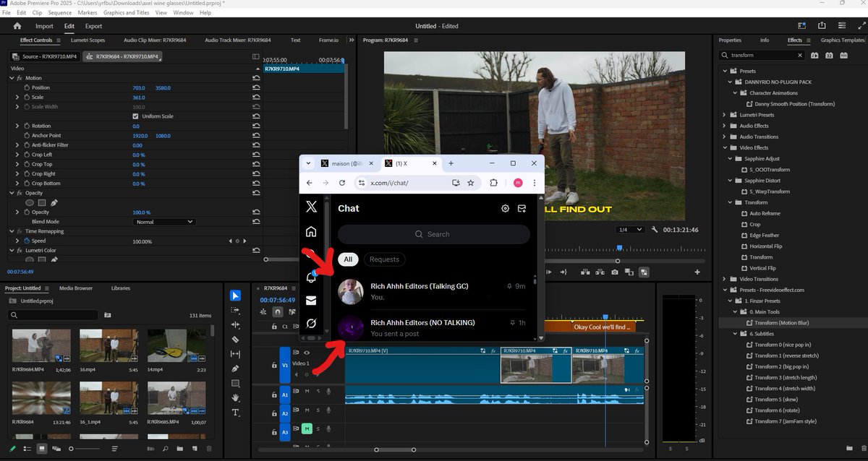Apply the Horizontal Flip effect
The image size is (868, 461).
click(x=766, y=246)
